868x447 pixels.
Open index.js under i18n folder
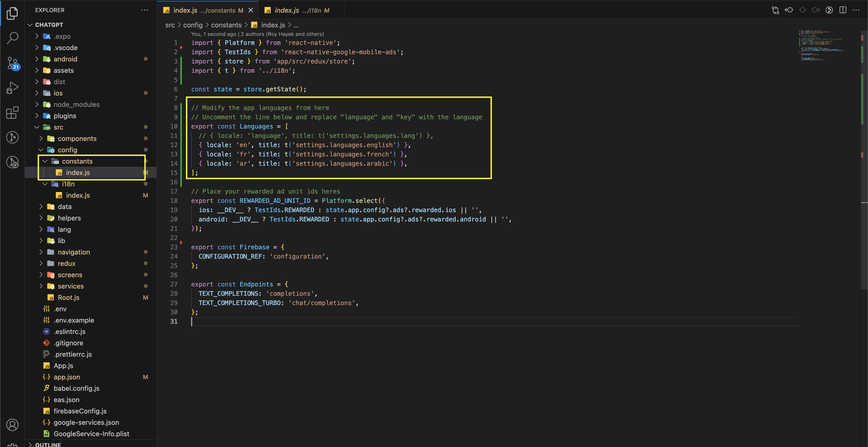(91, 196)
